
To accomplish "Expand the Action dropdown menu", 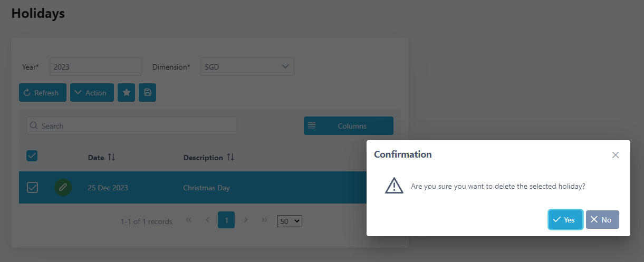I will pyautogui.click(x=92, y=93).
